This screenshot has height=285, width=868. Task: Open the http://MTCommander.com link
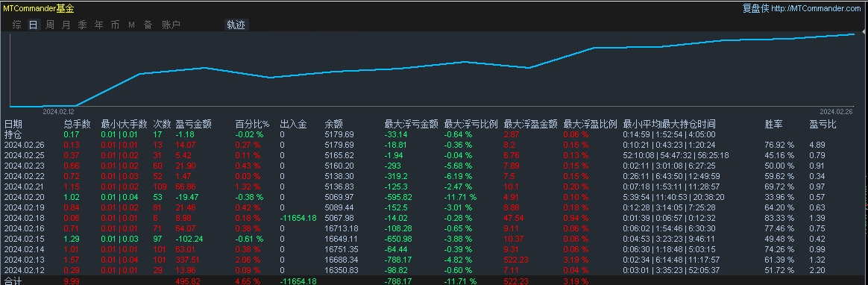pyautogui.click(x=816, y=8)
